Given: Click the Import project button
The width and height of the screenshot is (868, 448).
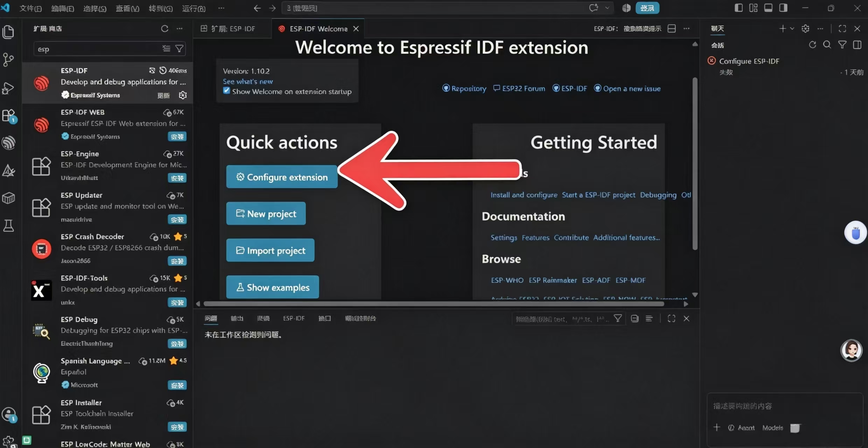Looking at the screenshot, I should point(270,250).
